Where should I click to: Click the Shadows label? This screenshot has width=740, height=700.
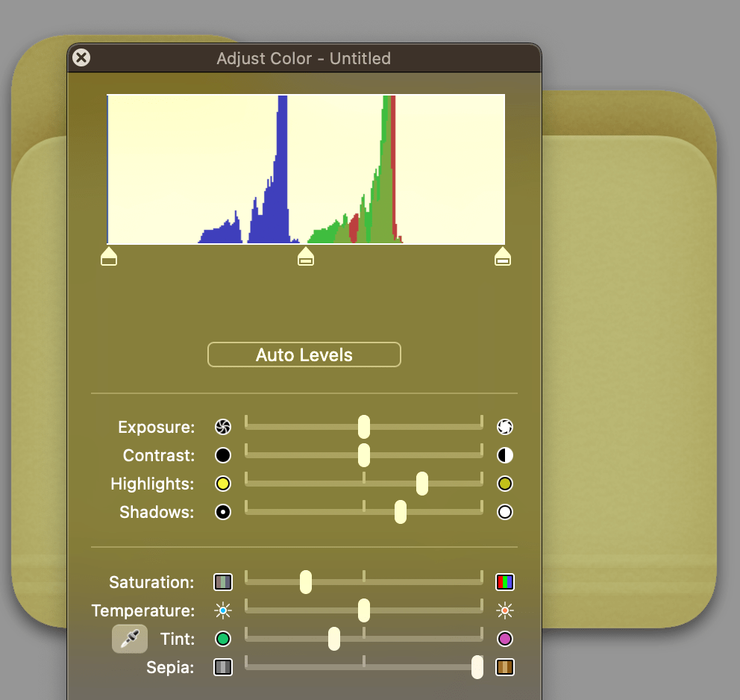(157, 512)
